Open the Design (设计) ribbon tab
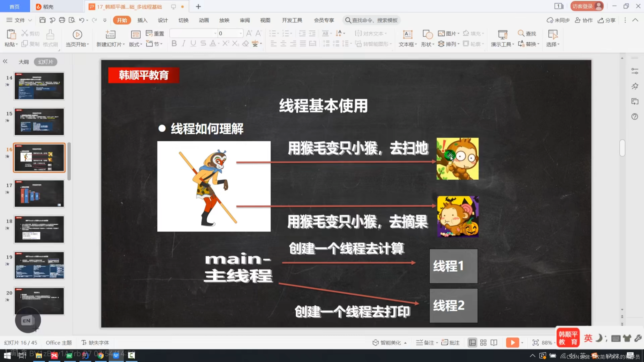This screenshot has height=362, width=644. click(x=163, y=20)
